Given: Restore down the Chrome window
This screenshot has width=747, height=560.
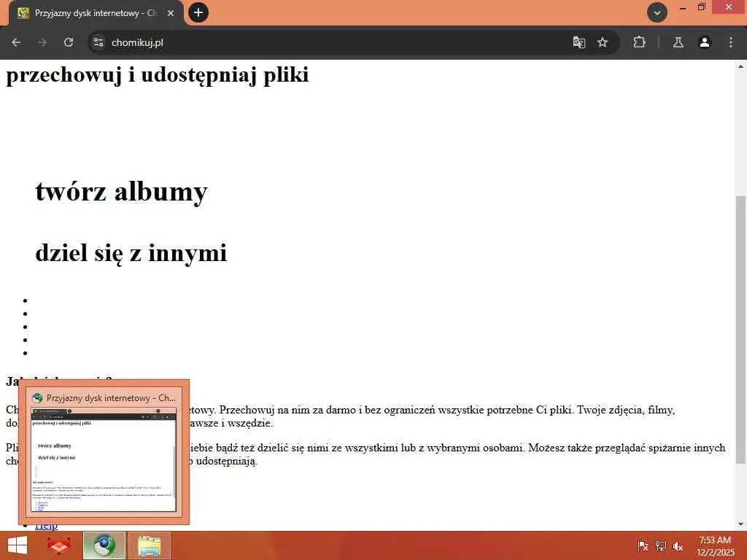Looking at the screenshot, I should pyautogui.click(x=702, y=7).
